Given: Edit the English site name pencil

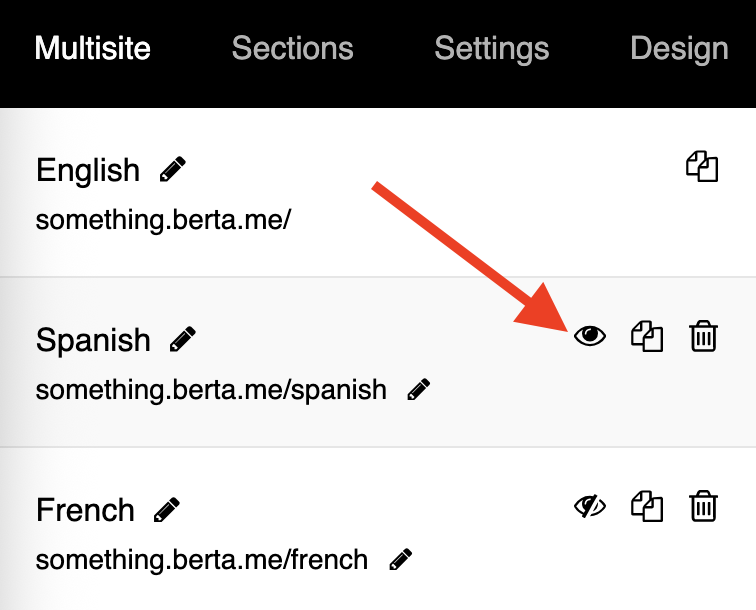Looking at the screenshot, I should [x=173, y=169].
